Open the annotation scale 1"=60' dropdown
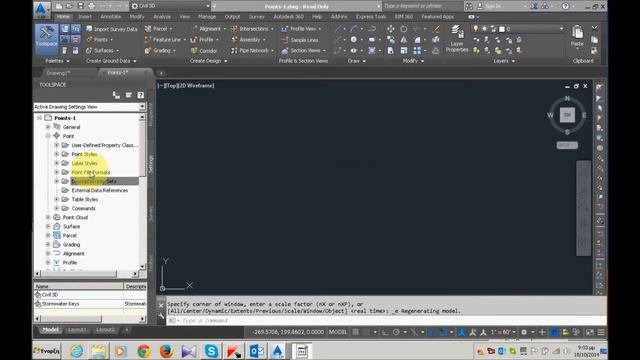This screenshot has width=640, height=360. click(504, 332)
